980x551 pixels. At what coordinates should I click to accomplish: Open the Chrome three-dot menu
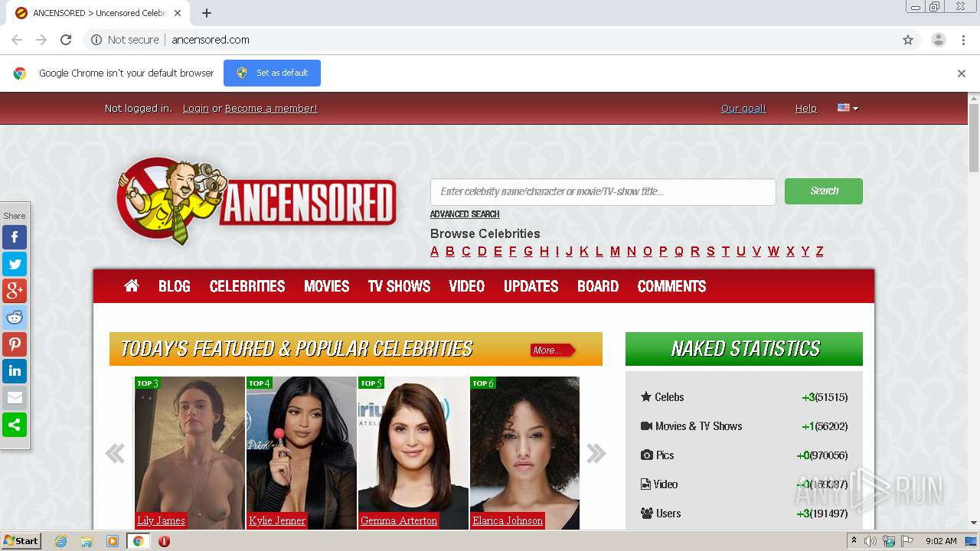coord(963,40)
